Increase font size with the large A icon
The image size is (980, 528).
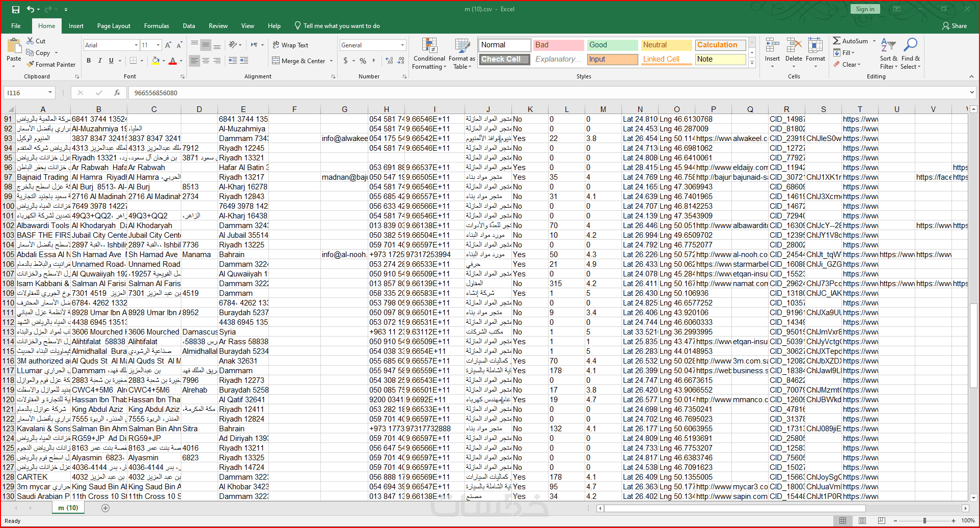pyautogui.click(x=168, y=45)
